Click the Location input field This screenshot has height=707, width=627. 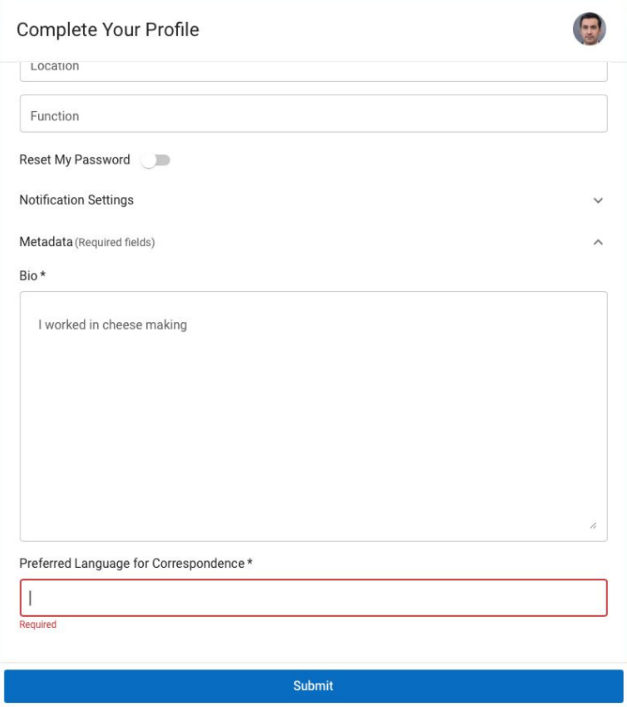coord(313,68)
